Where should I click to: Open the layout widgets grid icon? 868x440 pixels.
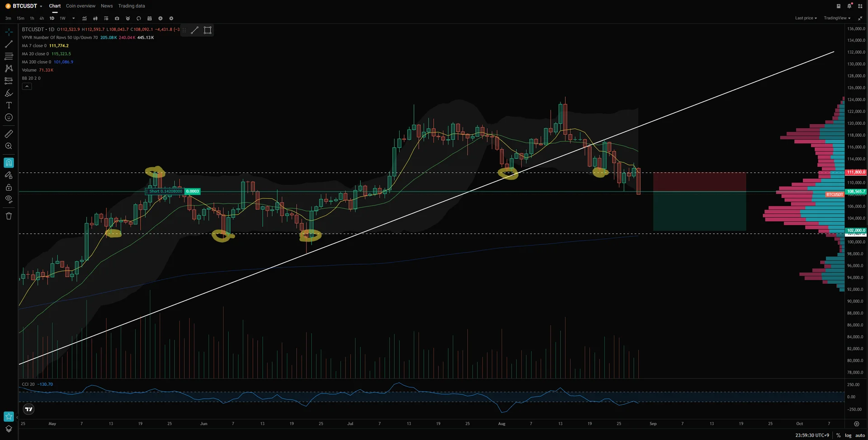[859, 6]
